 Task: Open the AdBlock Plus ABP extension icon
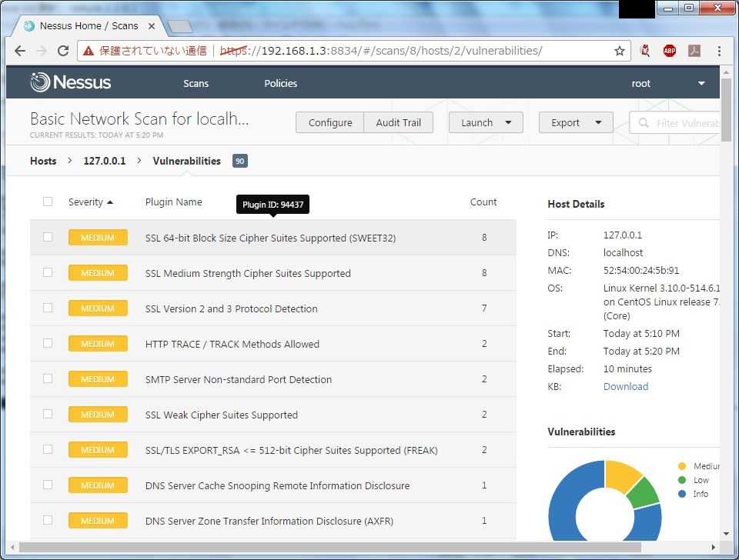pyautogui.click(x=669, y=51)
